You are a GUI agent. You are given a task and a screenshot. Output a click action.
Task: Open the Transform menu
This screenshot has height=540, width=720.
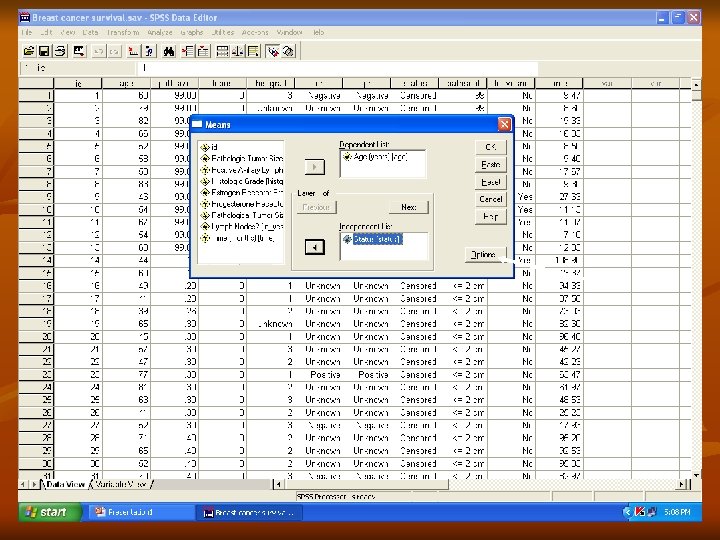pyautogui.click(x=123, y=33)
